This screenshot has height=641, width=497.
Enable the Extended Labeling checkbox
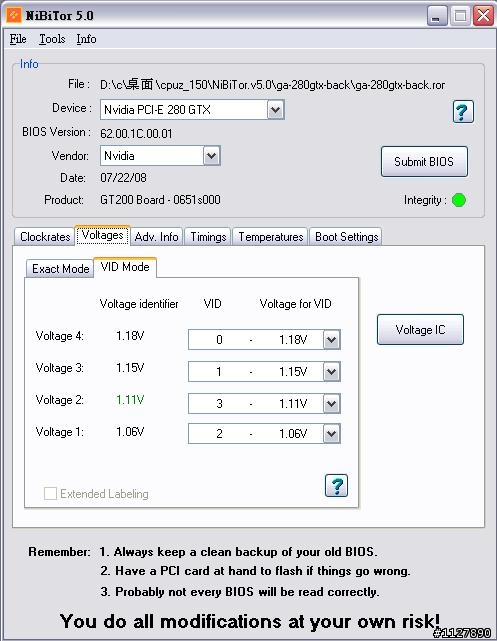click(x=50, y=493)
